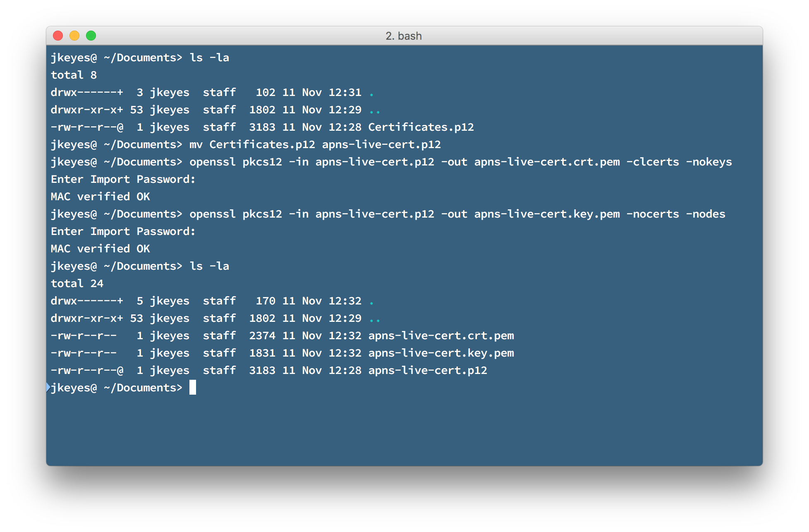This screenshot has width=809, height=532.
Task: Minimize the terminal with the yellow button
Action: pos(74,36)
